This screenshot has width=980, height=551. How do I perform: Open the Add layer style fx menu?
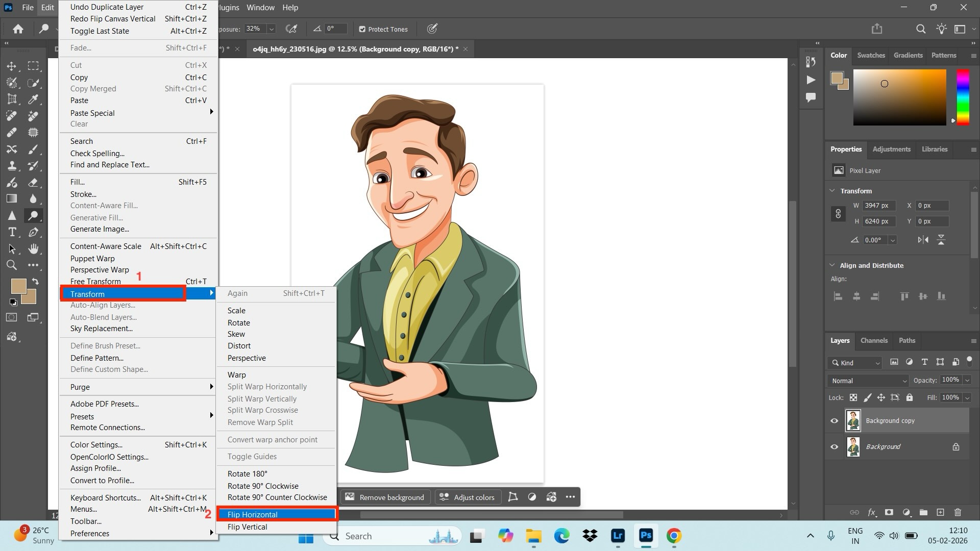(x=872, y=513)
